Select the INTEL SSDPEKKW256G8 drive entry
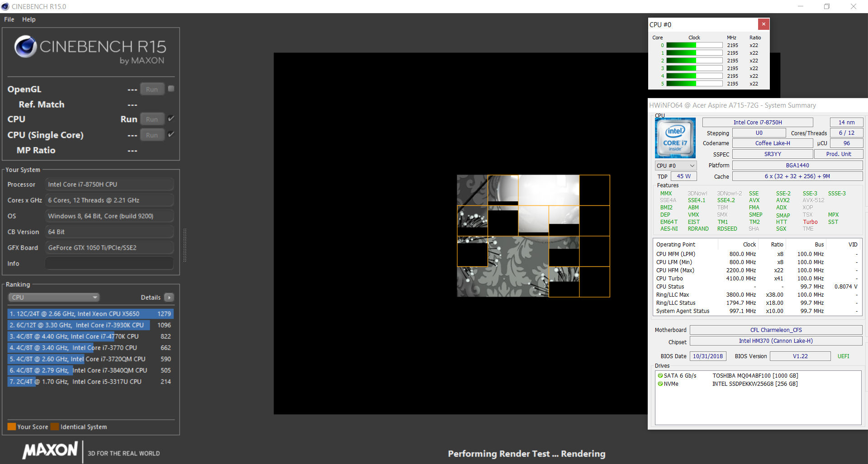868x464 pixels. [x=755, y=384]
